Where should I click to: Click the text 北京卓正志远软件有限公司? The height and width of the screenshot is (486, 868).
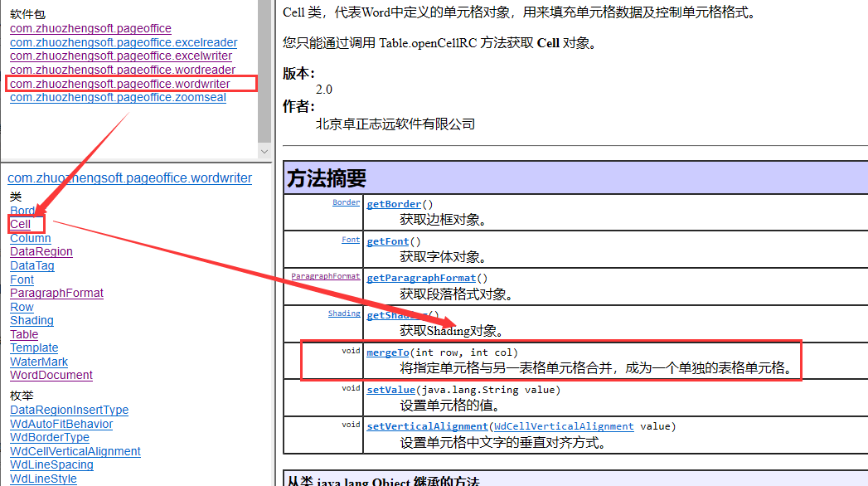(395, 124)
